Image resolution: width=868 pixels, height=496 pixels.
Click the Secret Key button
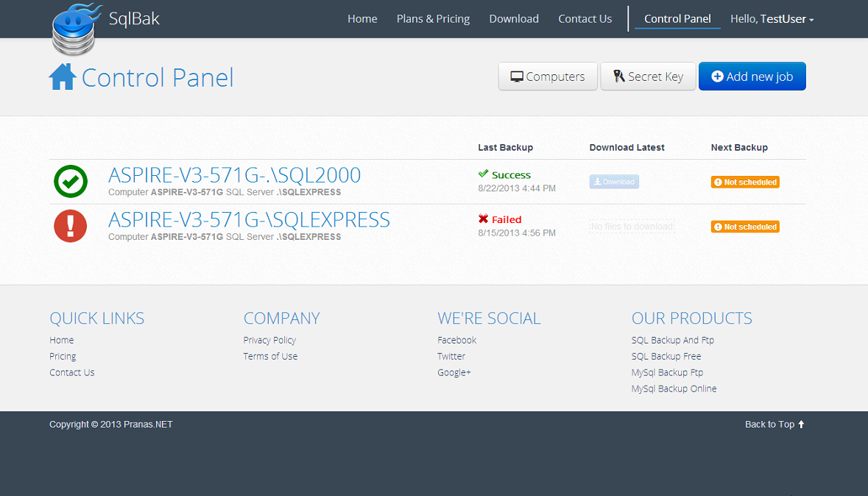648,77
